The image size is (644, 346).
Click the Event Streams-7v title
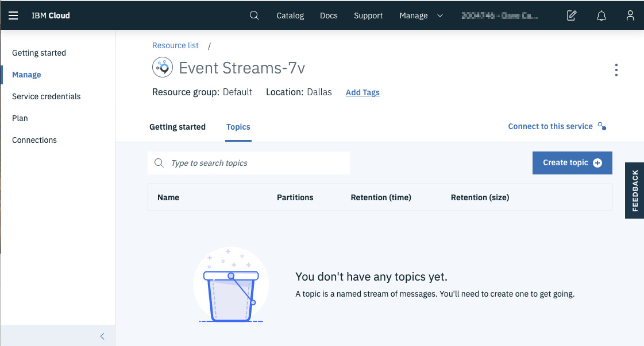click(x=242, y=68)
